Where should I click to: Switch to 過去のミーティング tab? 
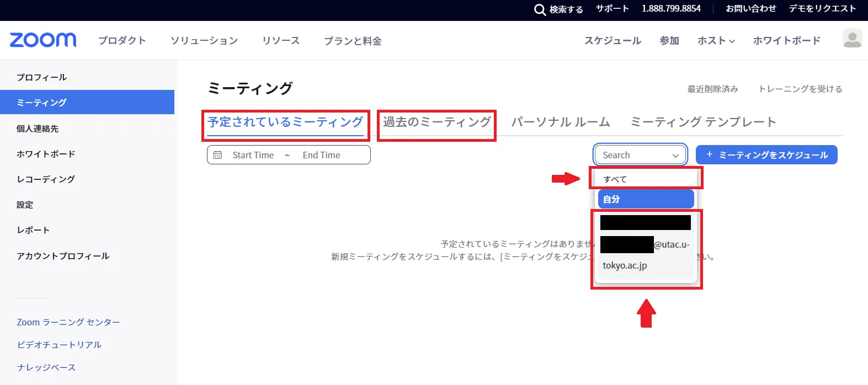tap(436, 122)
